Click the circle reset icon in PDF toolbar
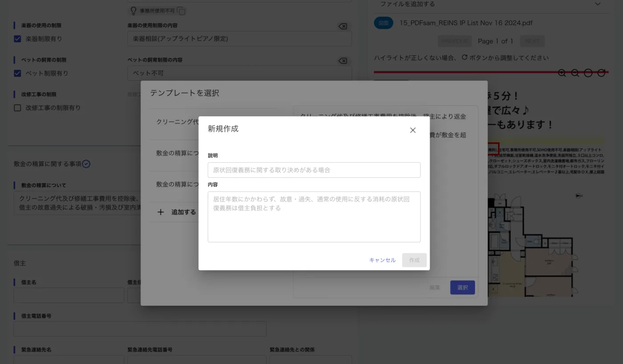 point(588,73)
